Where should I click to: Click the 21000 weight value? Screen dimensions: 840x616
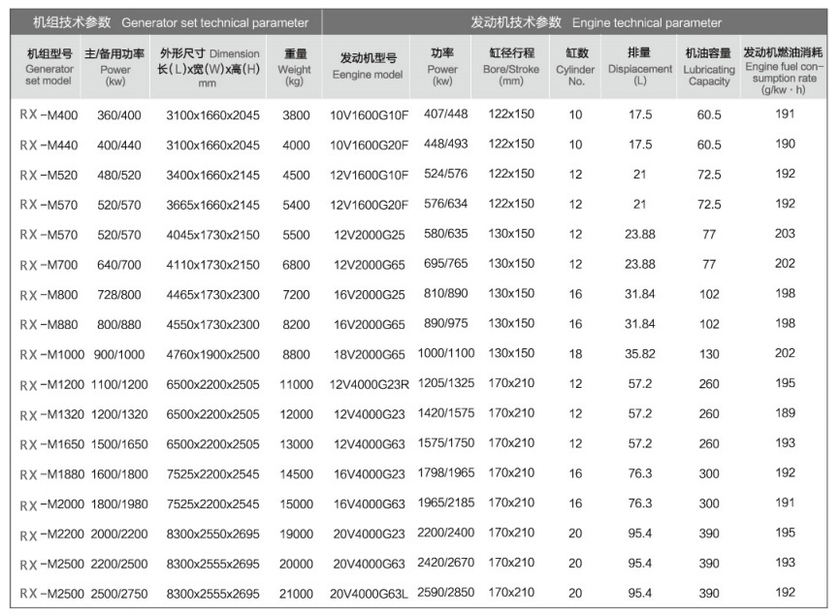pos(296,593)
